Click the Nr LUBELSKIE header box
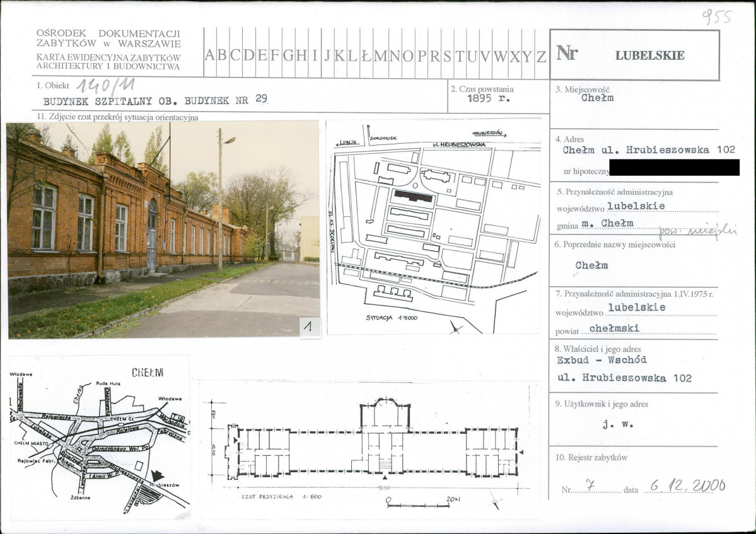Viewport: 756px width, 534px height. [634, 55]
